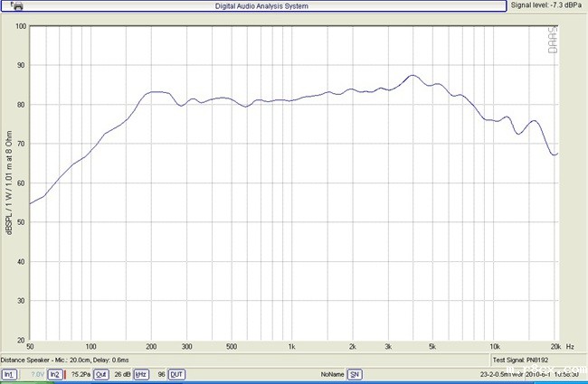Click the Signal level dBPa readout
The height and width of the screenshot is (384, 588).
click(x=546, y=5)
